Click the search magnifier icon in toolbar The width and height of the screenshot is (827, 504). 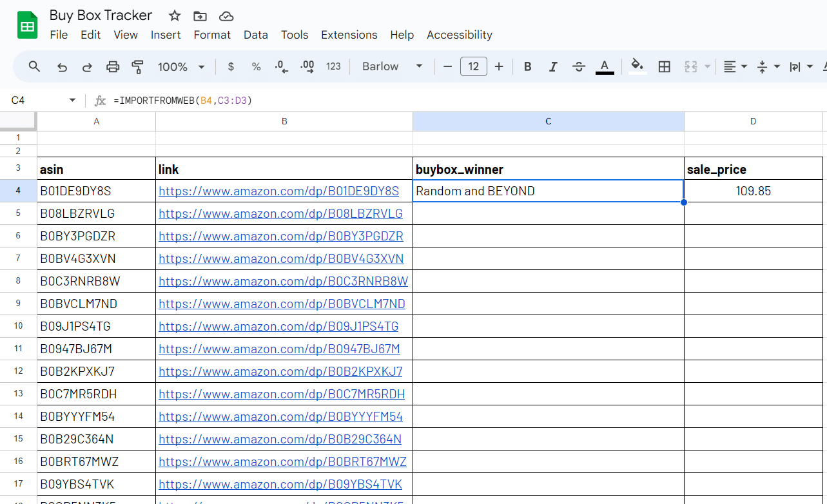[35, 66]
